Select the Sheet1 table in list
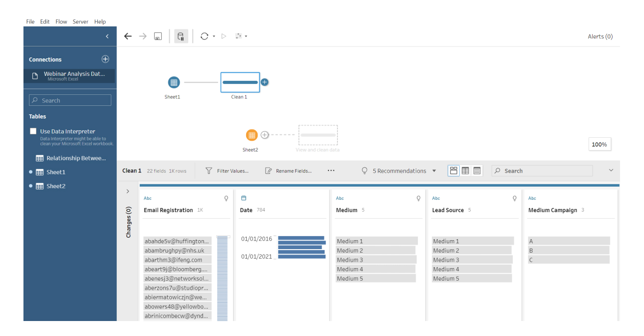The width and height of the screenshot is (644, 336). [50, 172]
